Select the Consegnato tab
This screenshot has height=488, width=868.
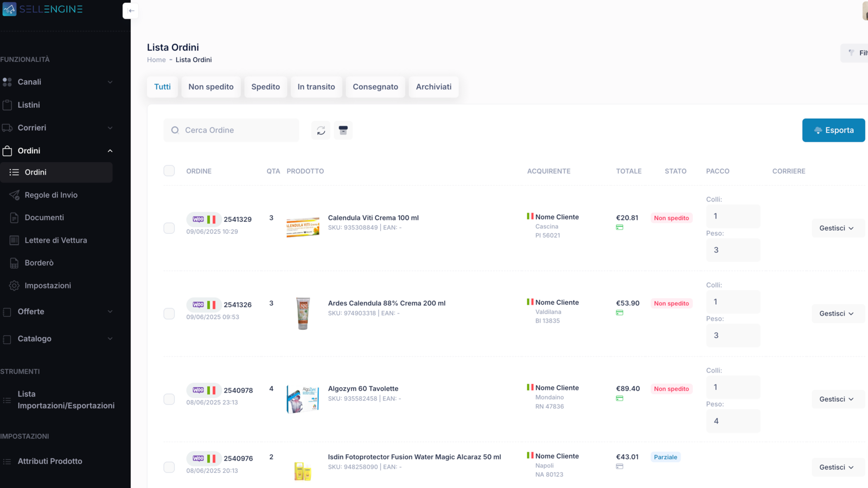click(x=375, y=87)
